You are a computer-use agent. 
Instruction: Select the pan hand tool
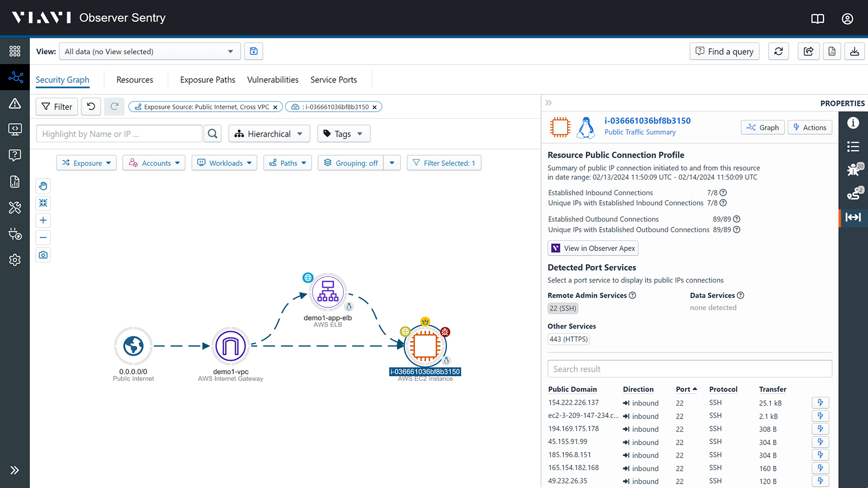point(43,186)
